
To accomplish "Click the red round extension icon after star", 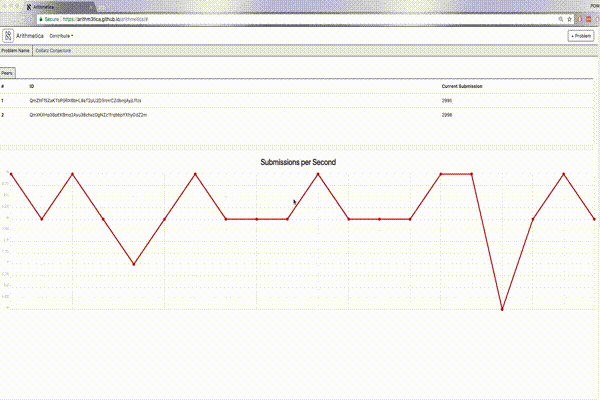I will tap(580, 19).
